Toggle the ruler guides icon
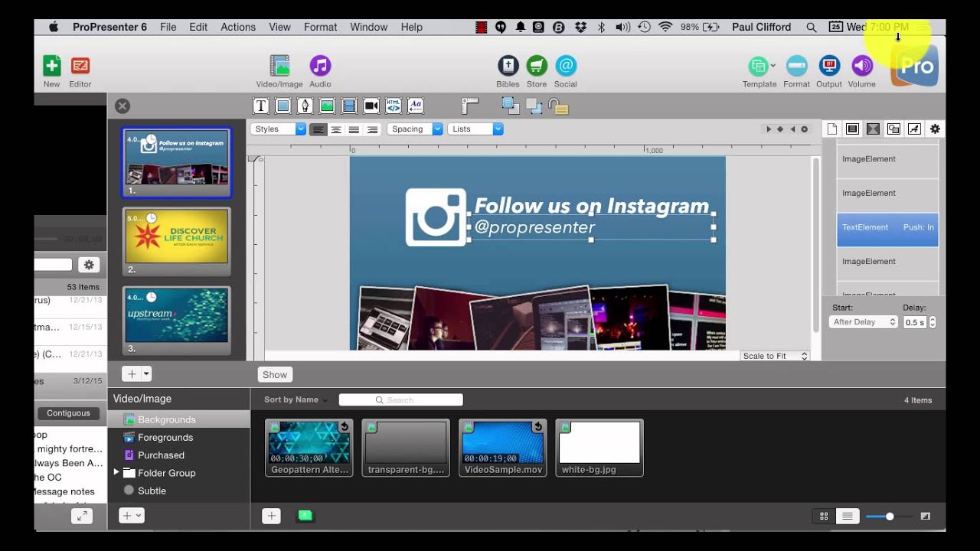 pos(470,106)
